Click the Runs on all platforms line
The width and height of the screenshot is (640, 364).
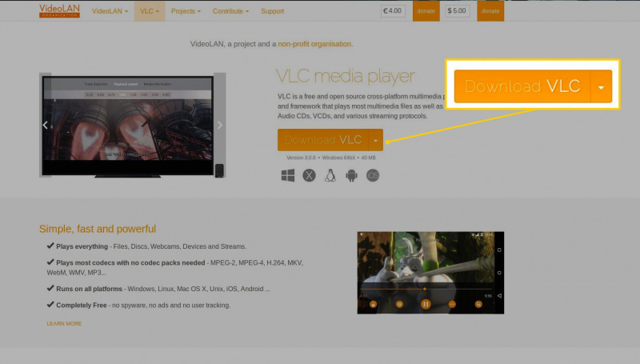158,289
